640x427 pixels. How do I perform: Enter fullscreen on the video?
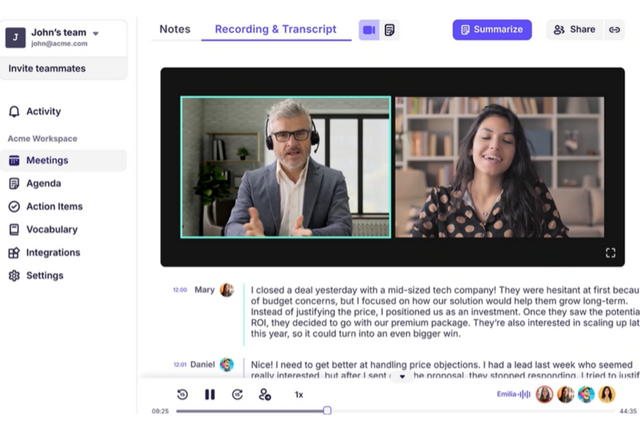[610, 253]
